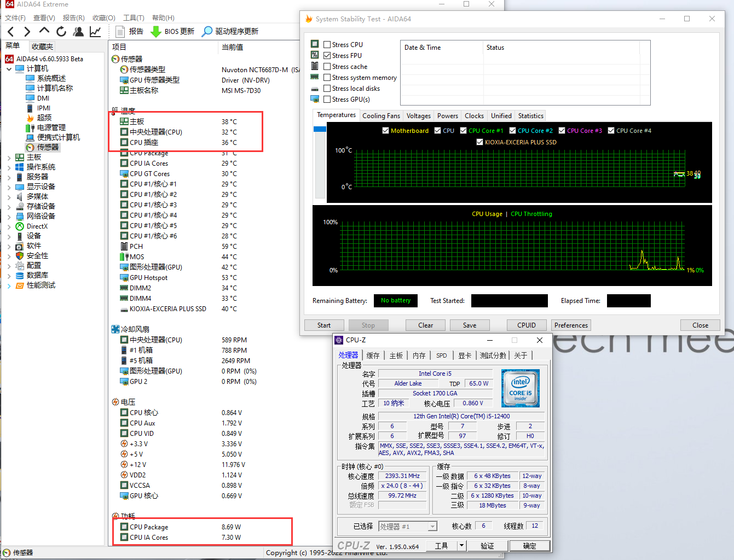Open the 查看(V) menu
734x560 pixels.
(x=44, y=17)
